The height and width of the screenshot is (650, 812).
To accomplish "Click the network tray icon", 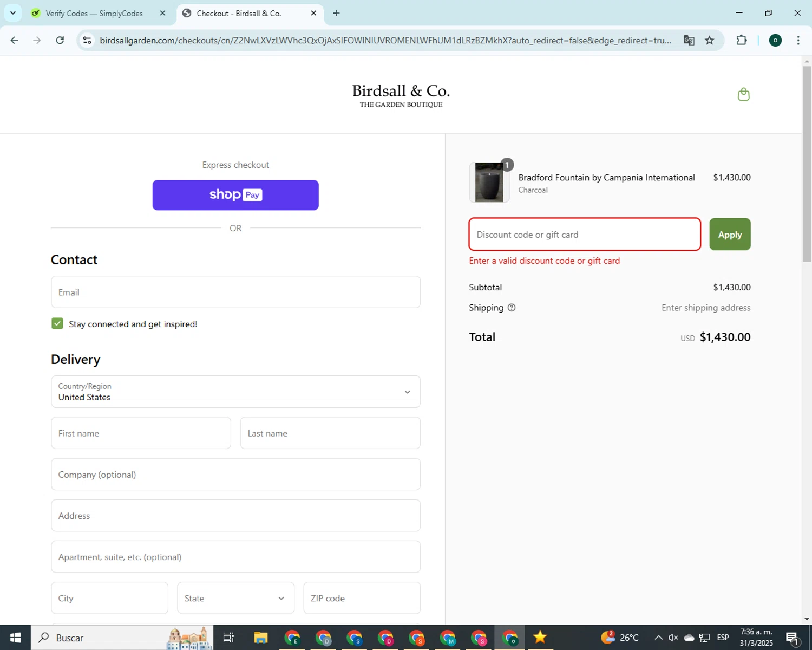I will pyautogui.click(x=704, y=638).
